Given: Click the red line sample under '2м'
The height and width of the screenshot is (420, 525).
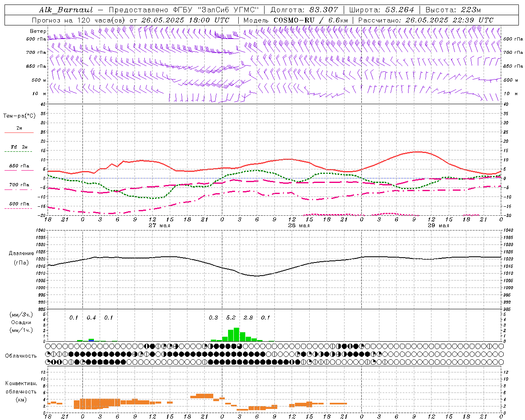Looking at the screenshot, I should [19, 132].
